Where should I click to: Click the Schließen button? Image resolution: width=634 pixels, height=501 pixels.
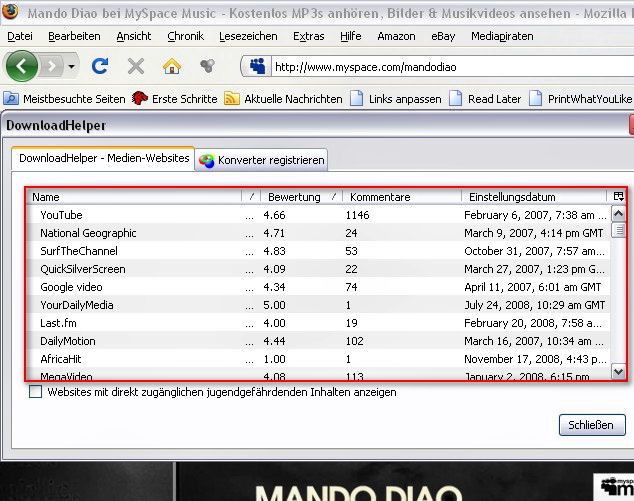click(x=592, y=425)
